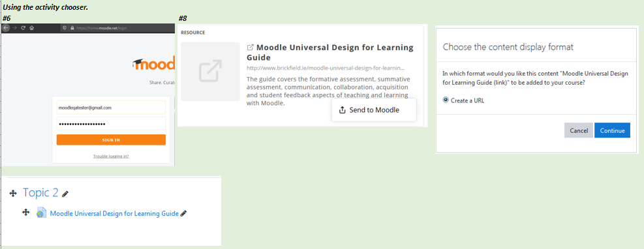The image size is (644, 249).
Task: Select the Create a URL radio option
Action: point(446,100)
